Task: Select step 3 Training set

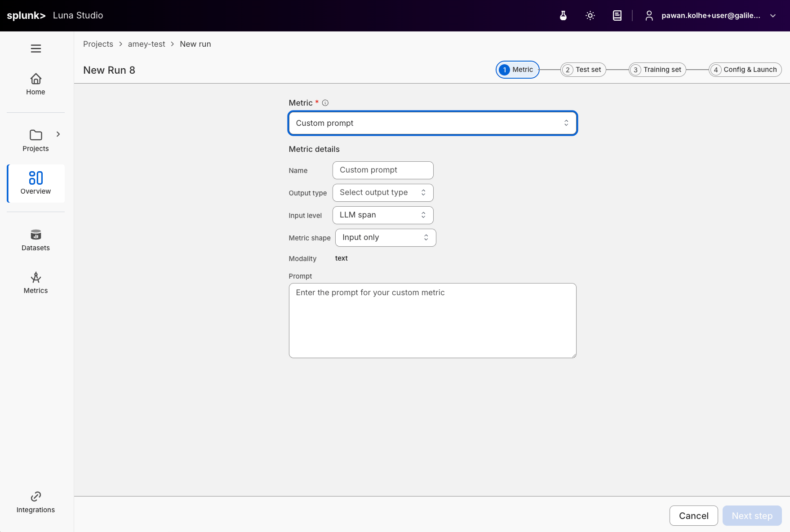Action: [657, 70]
